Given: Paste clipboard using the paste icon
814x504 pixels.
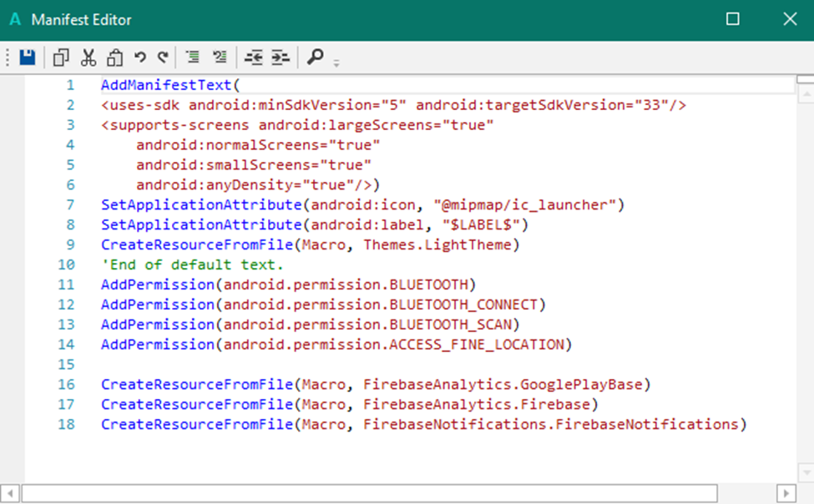Looking at the screenshot, I should point(114,57).
